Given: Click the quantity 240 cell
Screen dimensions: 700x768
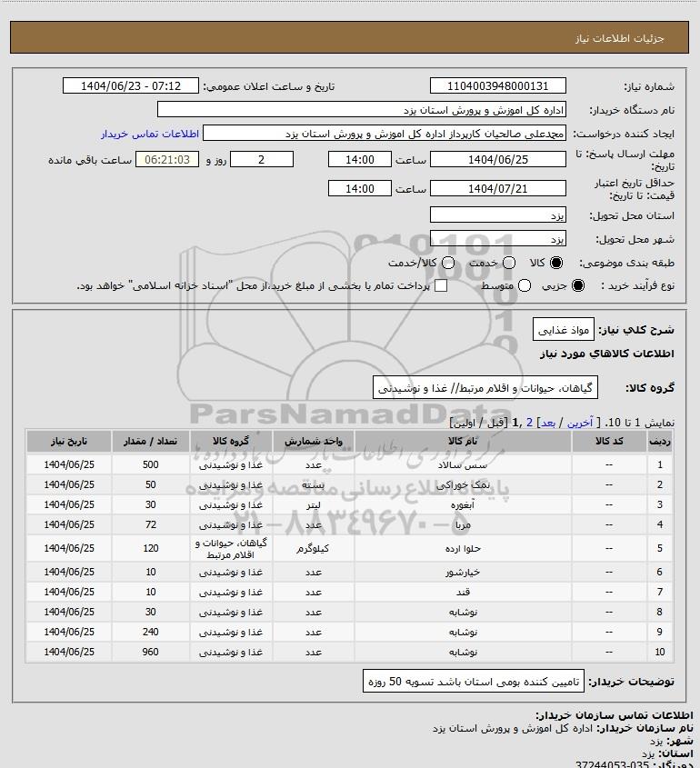Looking at the screenshot, I should [150, 632].
